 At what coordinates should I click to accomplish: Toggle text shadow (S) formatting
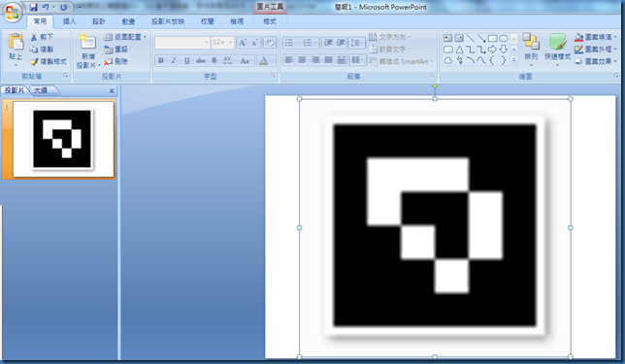[214, 60]
